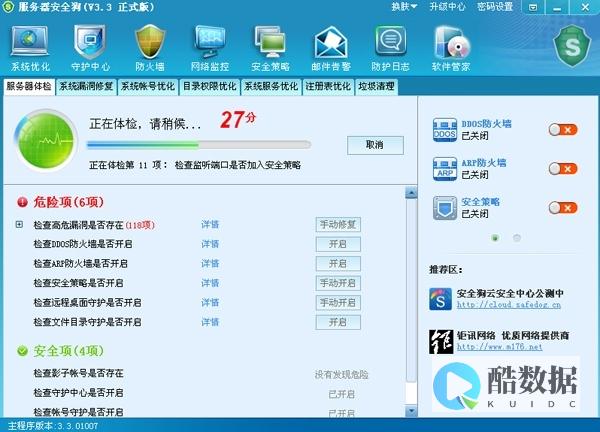Click the 主程序版本:3.3.01007 status text
This screenshot has height=432, width=600.
(x=53, y=426)
